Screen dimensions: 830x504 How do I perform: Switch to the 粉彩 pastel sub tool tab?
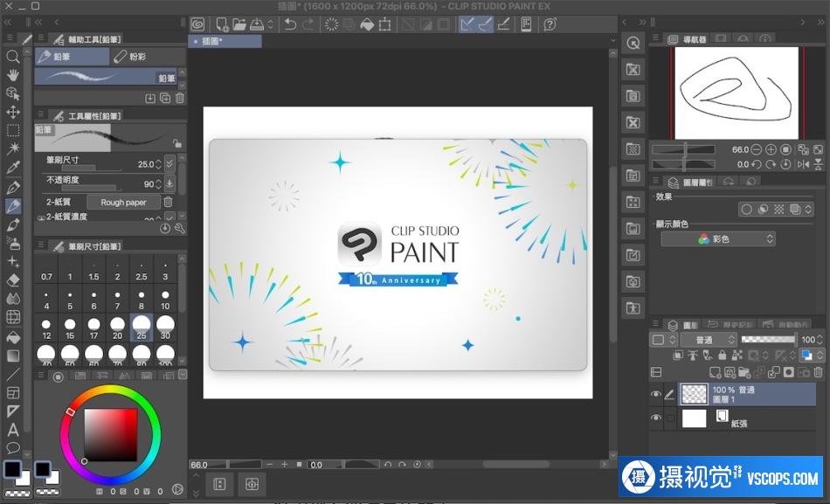tap(149, 56)
